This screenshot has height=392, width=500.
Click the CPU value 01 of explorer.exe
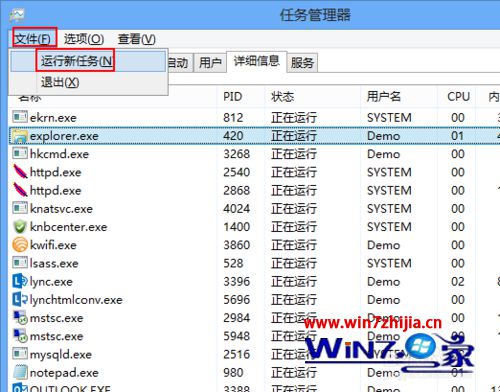[457, 136]
